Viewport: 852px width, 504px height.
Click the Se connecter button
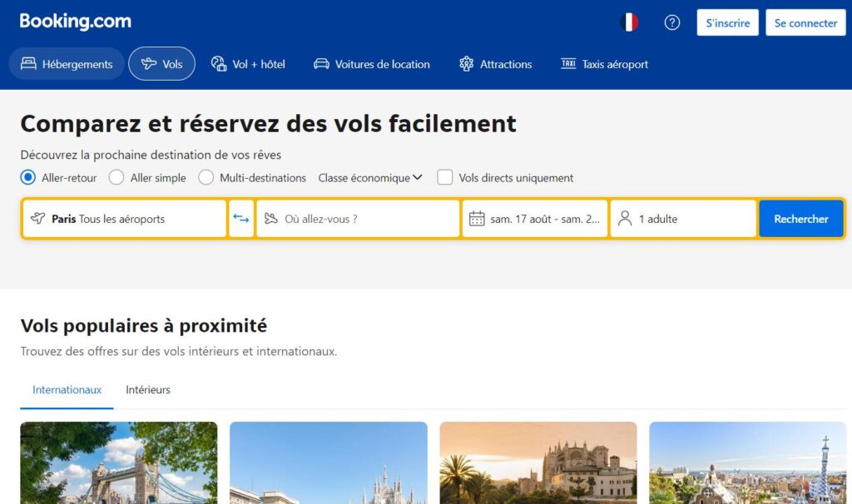805,22
